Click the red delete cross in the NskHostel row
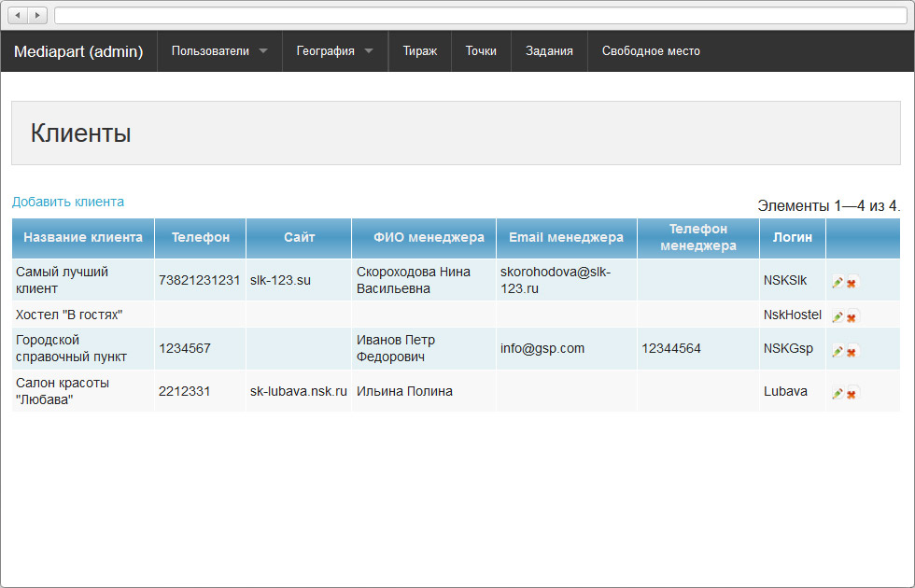This screenshot has width=915, height=588. [852, 316]
